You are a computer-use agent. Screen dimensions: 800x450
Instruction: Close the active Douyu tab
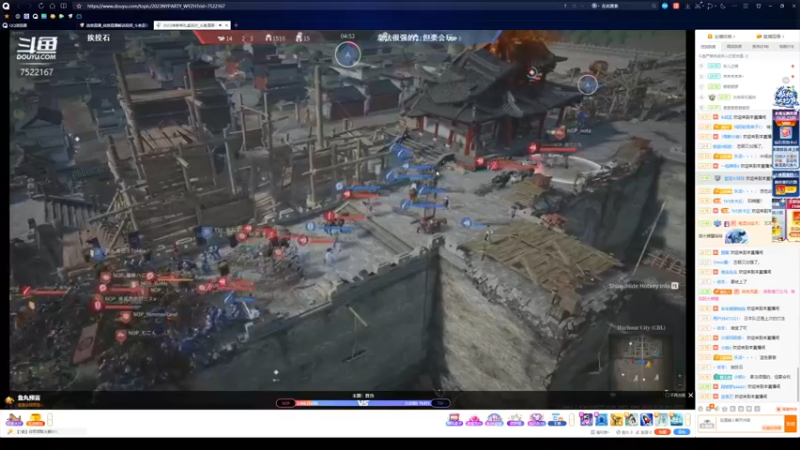coord(227,25)
